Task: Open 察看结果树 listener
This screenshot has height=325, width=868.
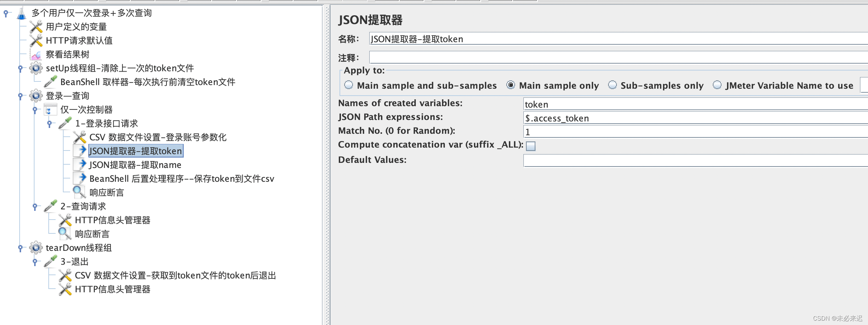Action: [x=68, y=55]
